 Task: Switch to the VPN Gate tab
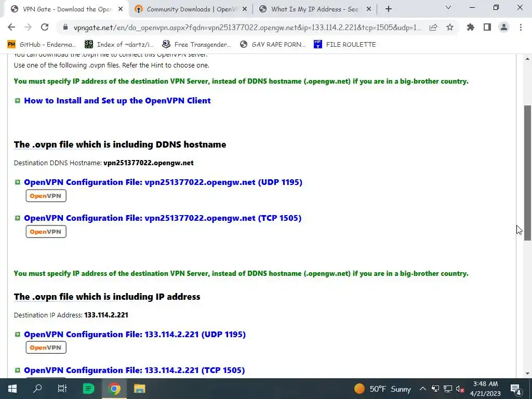tap(67, 9)
